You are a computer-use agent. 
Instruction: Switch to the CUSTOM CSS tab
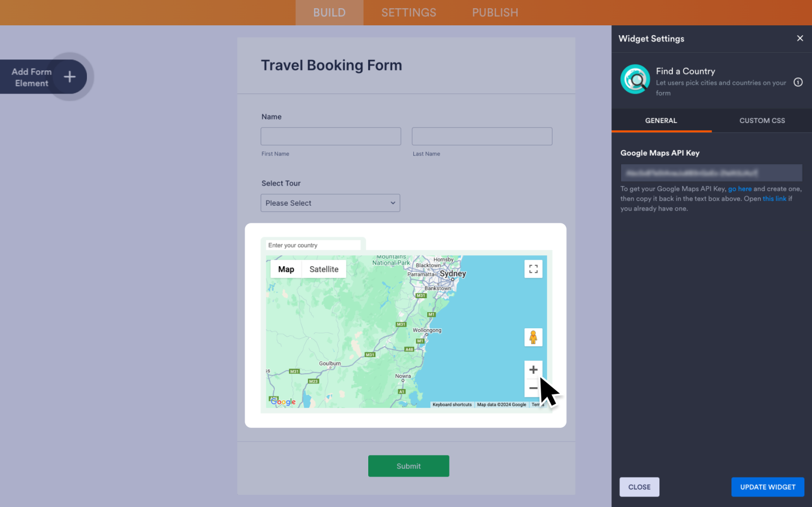click(x=762, y=120)
